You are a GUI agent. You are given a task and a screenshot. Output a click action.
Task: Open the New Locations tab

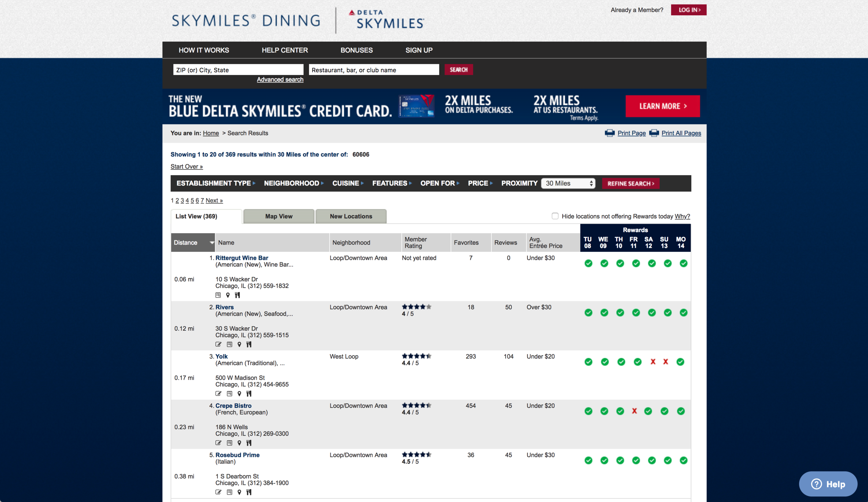pos(351,216)
